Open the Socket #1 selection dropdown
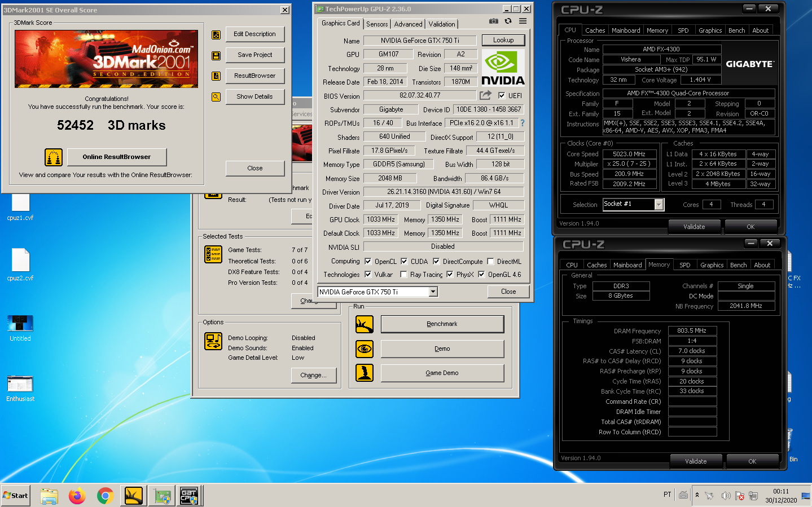This screenshot has width=812, height=507. click(659, 204)
